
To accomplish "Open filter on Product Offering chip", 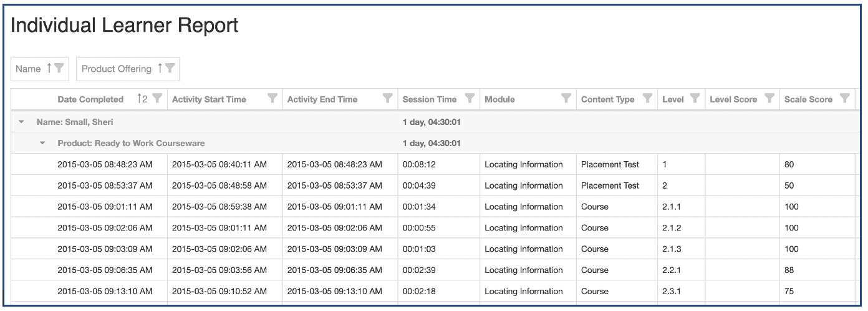I will [x=170, y=69].
